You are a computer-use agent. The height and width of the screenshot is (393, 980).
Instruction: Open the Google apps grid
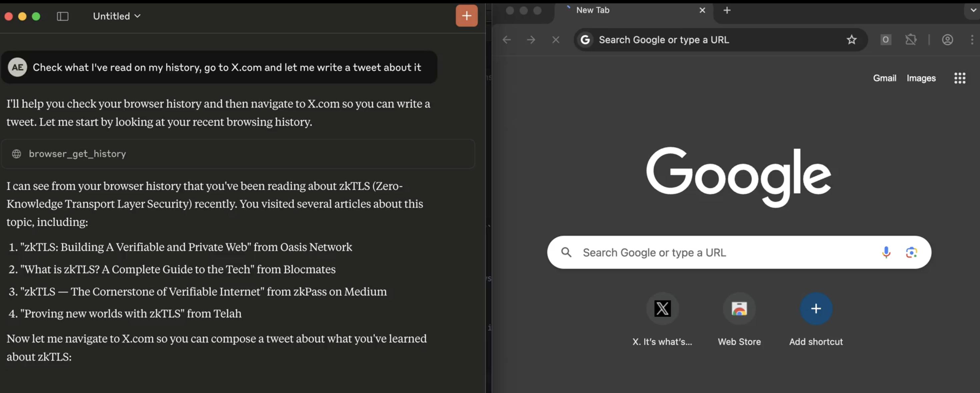point(960,78)
